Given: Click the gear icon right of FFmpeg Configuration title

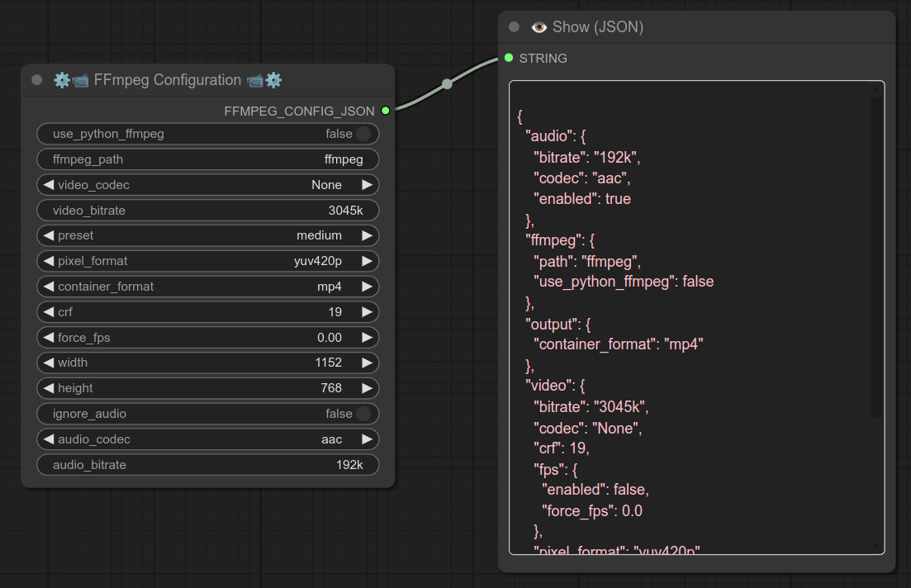Looking at the screenshot, I should [x=273, y=80].
